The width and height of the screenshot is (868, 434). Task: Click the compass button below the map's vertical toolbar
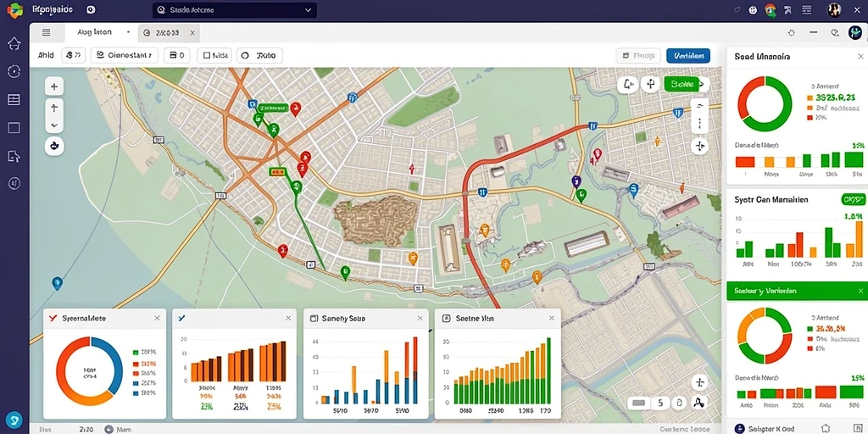(x=54, y=146)
